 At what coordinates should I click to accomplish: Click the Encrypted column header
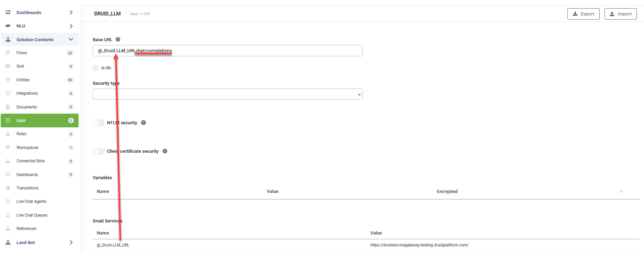(x=447, y=192)
